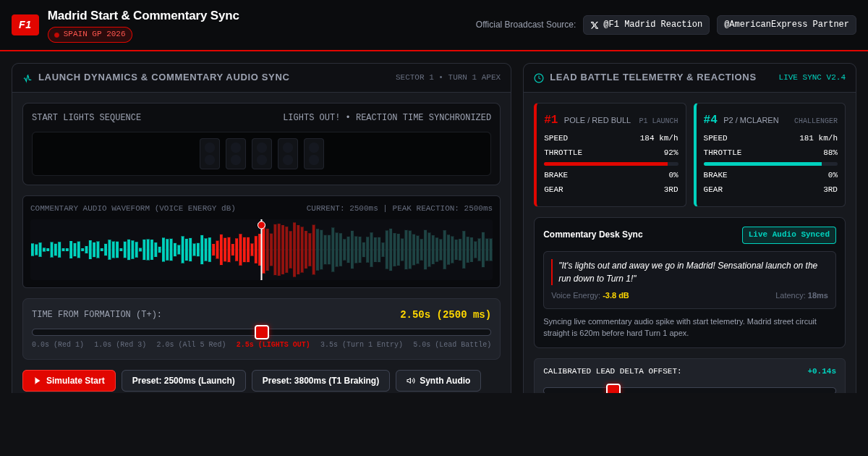This screenshot has width=868, height=456.
Task: Click the red F1 logo badge
Action: pyautogui.click(x=25, y=25)
